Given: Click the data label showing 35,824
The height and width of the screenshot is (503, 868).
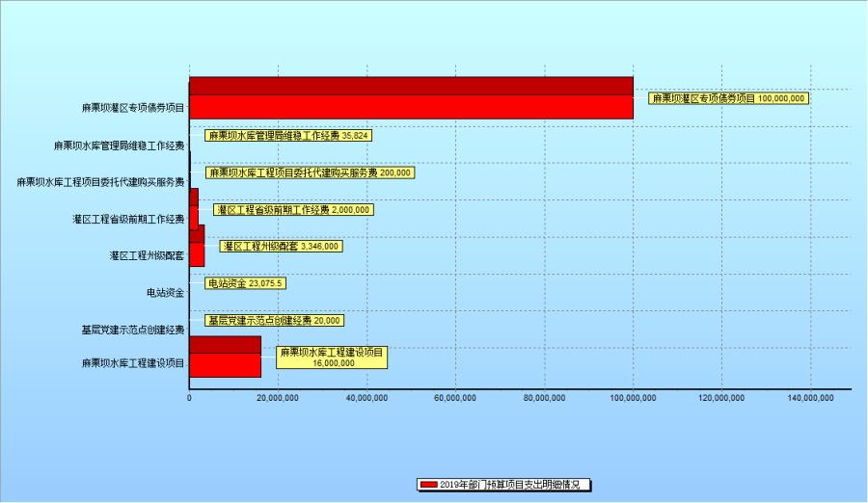Looking at the screenshot, I should pyautogui.click(x=288, y=136).
